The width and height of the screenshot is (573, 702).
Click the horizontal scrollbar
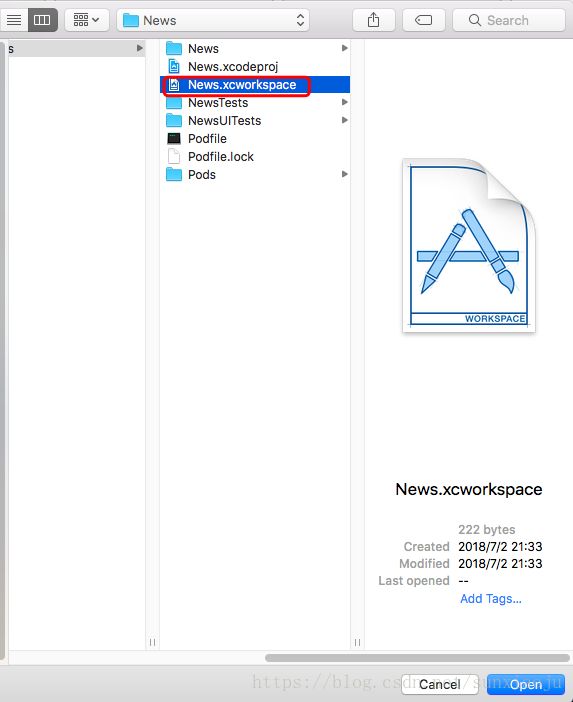click(x=417, y=658)
